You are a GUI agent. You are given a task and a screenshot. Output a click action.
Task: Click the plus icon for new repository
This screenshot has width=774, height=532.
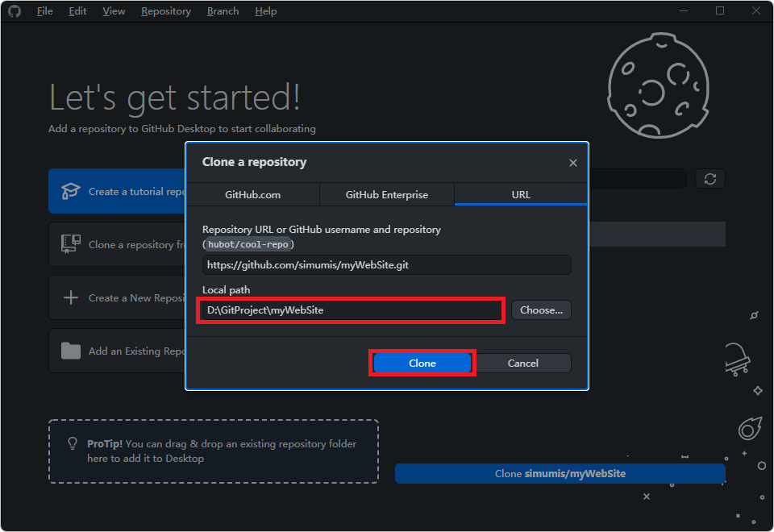click(71, 298)
